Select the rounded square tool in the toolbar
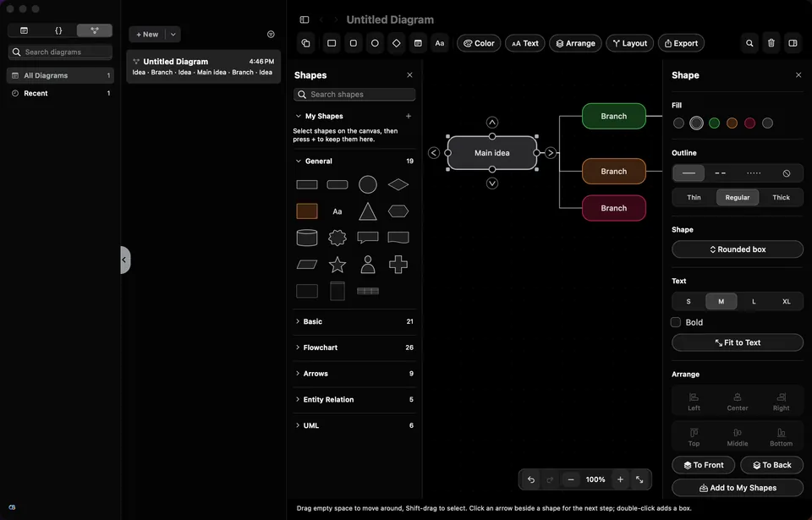 click(x=354, y=43)
